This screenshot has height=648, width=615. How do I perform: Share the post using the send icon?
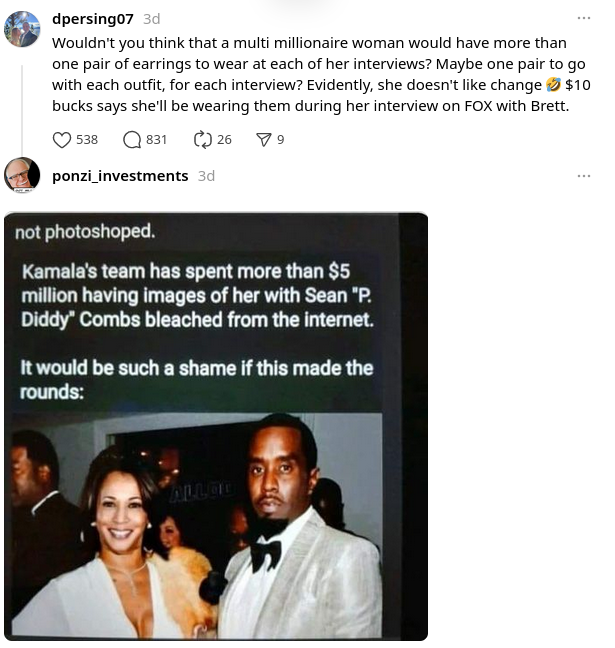pyautogui.click(x=264, y=140)
